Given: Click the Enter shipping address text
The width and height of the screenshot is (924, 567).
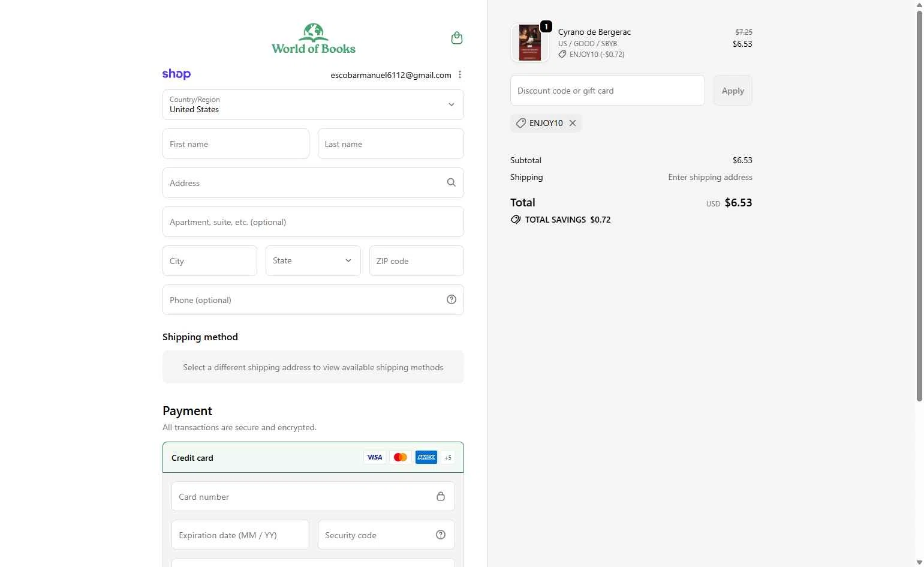Looking at the screenshot, I should click(x=710, y=177).
